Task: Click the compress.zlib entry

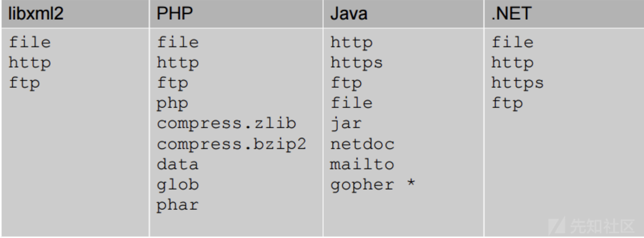Action: pos(227,124)
